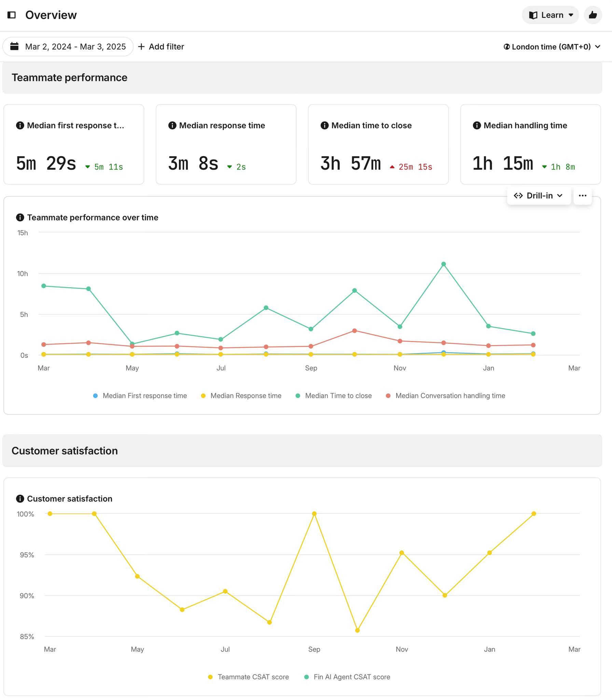Click the green 5m 11s change indicator

click(x=104, y=167)
